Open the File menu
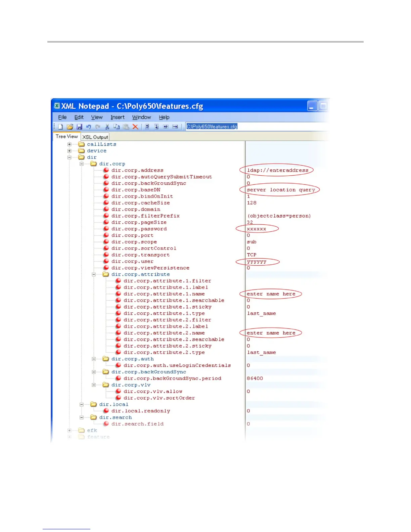411x532 pixels. point(62,117)
